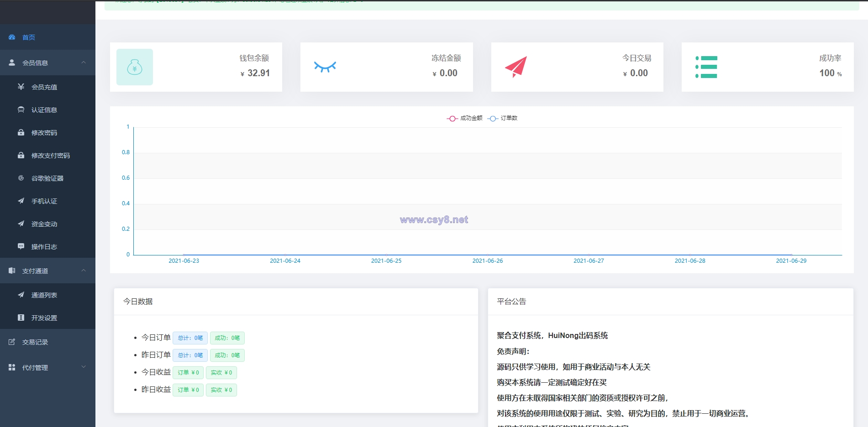The image size is (868, 427).
Task: Toggle the 订单数 chart legend series
Action: [x=502, y=118]
